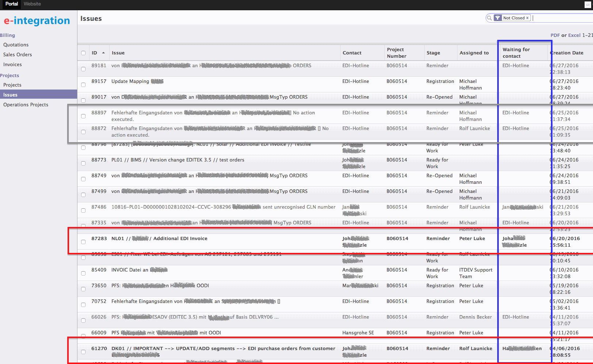Switch to the Website tab
Viewport: 593px width, 364px height.
coord(32,4)
